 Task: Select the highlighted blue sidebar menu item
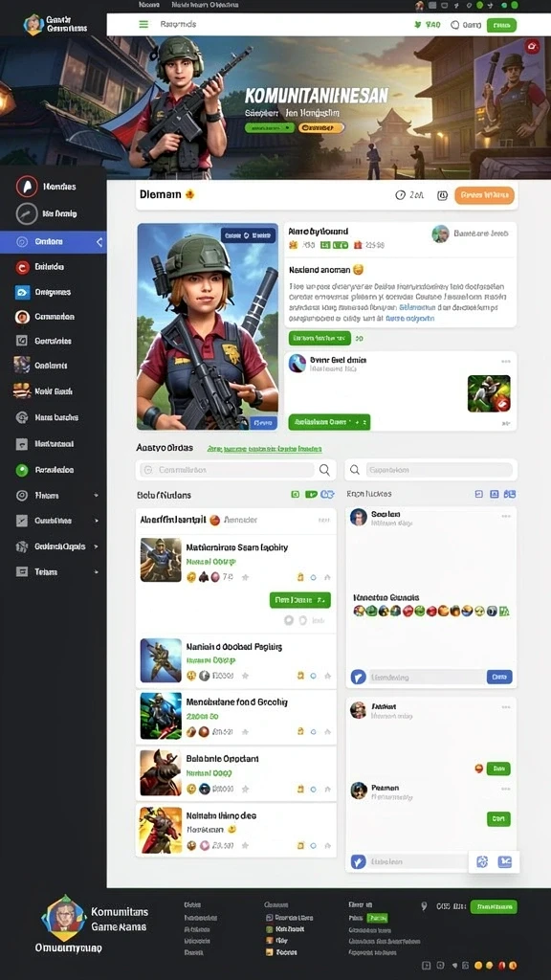54,242
